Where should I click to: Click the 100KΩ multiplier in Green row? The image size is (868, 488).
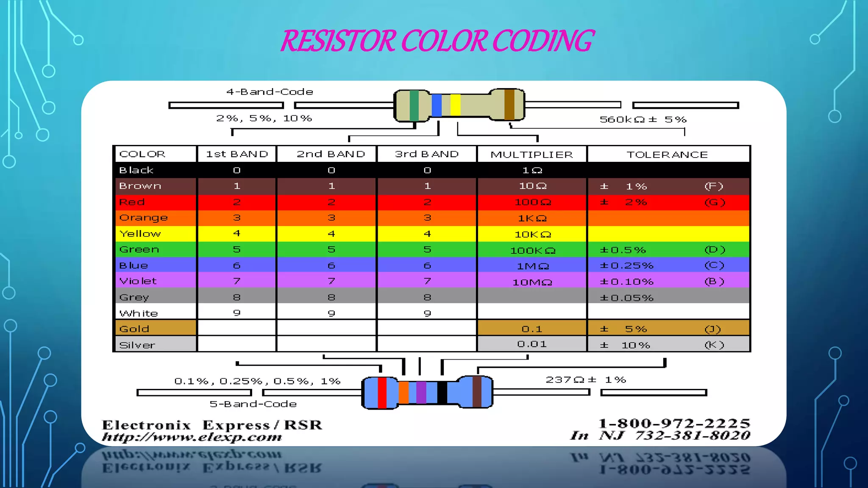pyautogui.click(x=533, y=251)
